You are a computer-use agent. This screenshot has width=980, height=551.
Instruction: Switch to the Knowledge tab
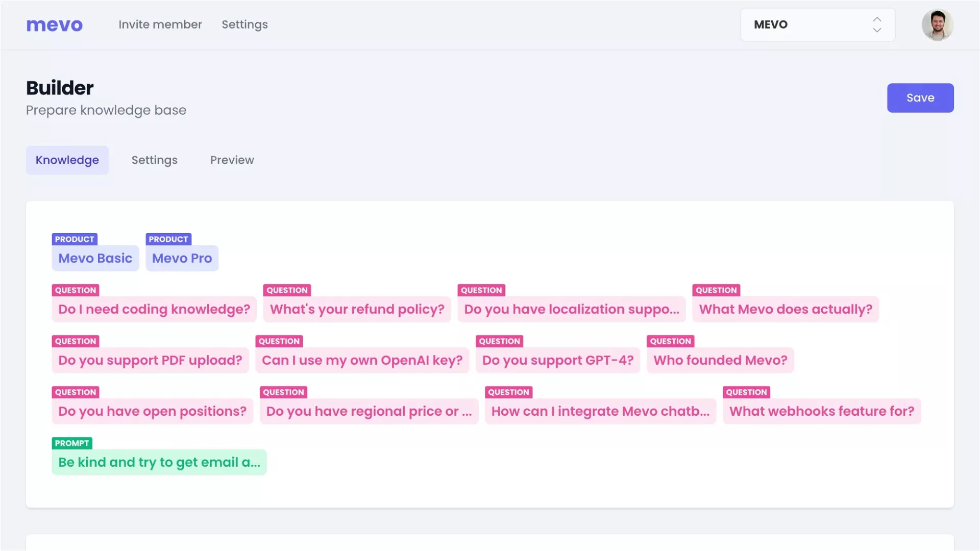(x=67, y=160)
